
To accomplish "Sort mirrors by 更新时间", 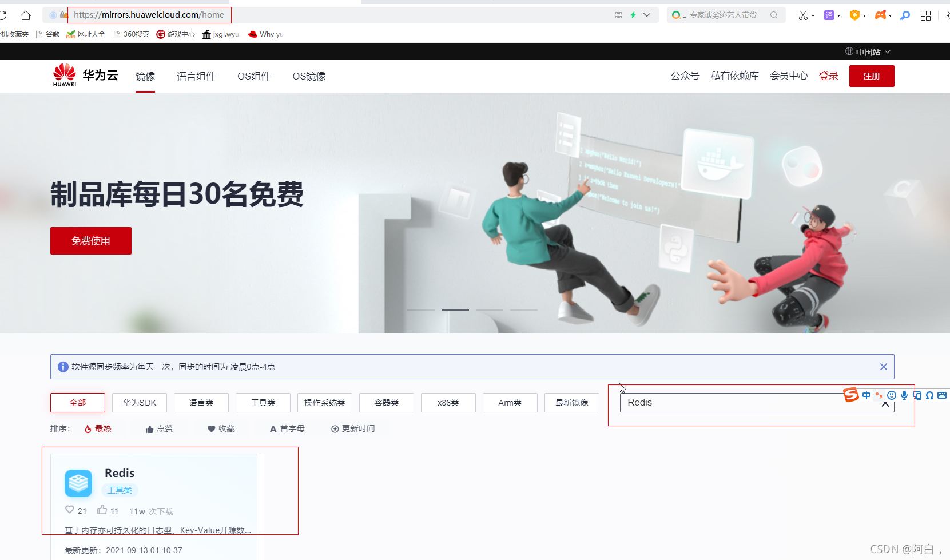I will (x=353, y=428).
